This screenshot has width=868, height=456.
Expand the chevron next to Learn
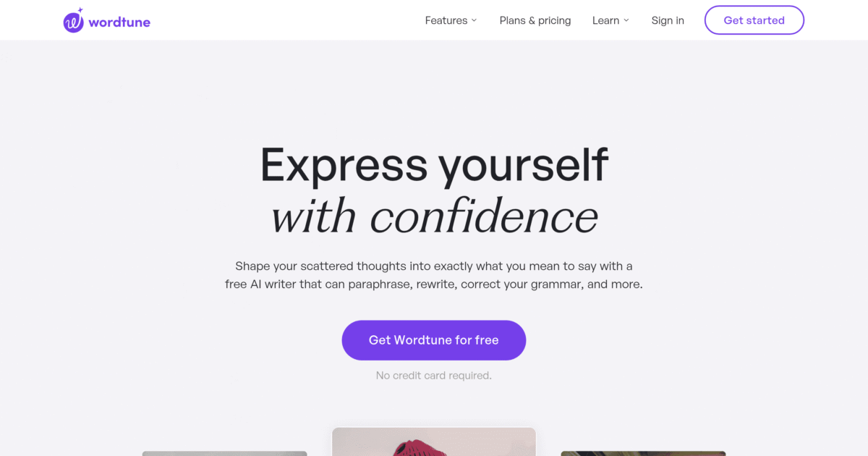click(x=626, y=20)
